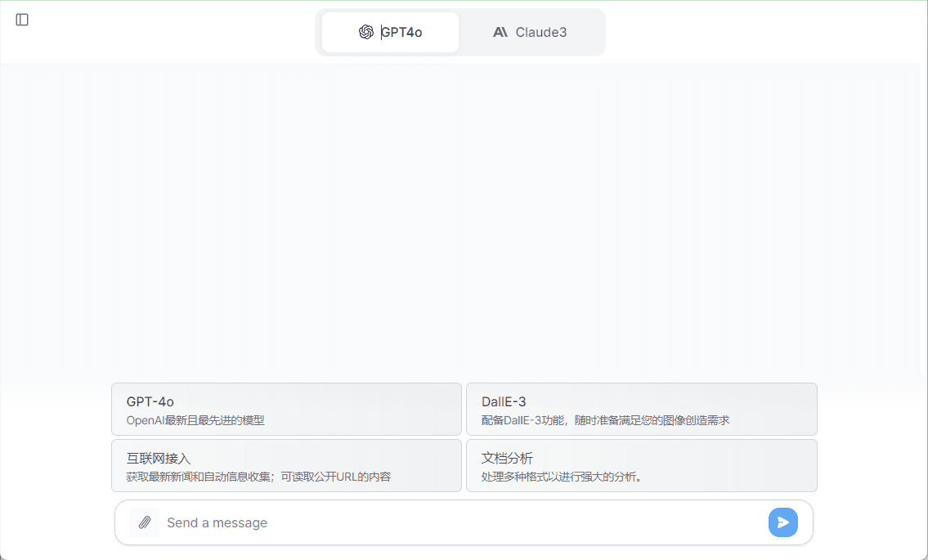Click the OpenAI logo in GPT4o tab
Viewport: 928px width, 560px height.
366,33
